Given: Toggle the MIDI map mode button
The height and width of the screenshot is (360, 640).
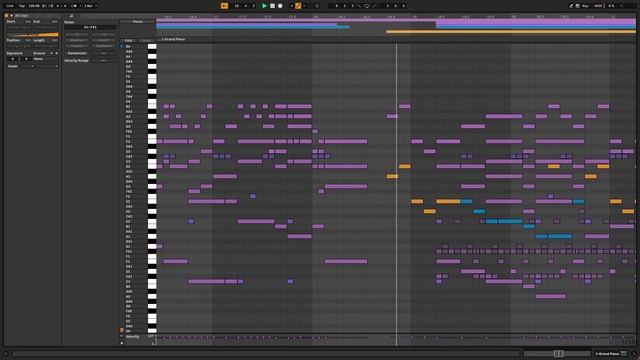Looking at the screenshot, I should [598, 6].
